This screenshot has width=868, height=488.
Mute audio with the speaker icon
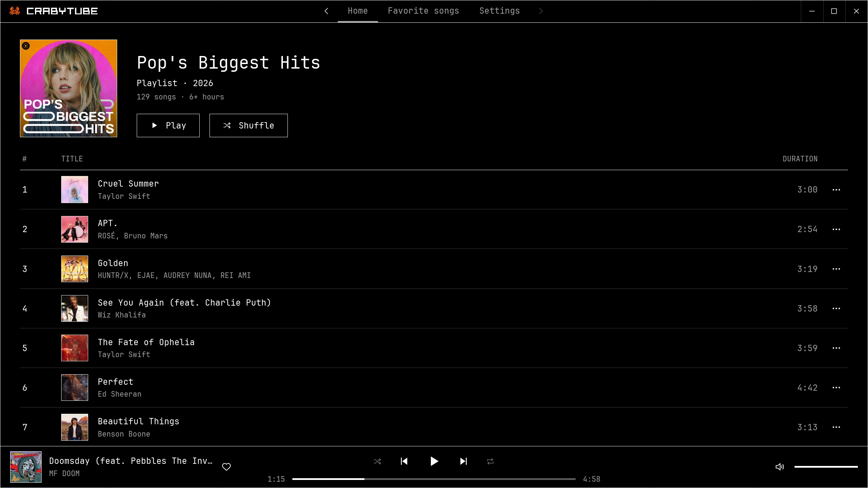point(780,467)
